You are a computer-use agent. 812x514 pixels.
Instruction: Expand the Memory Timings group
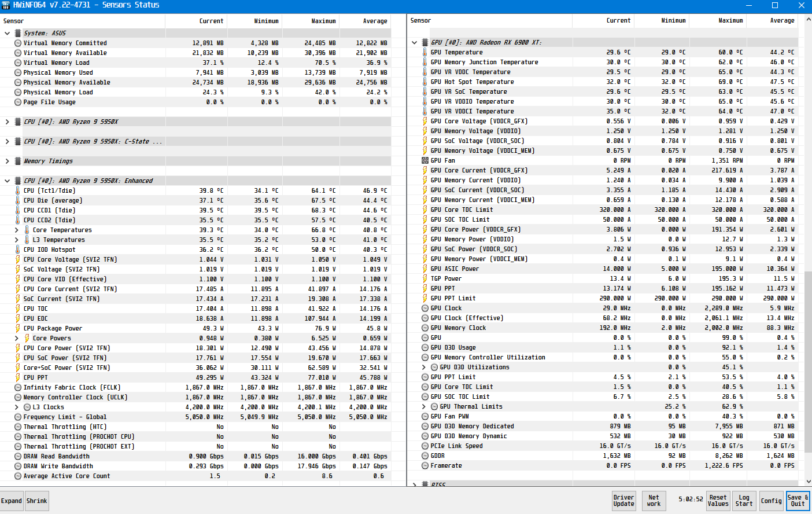click(7, 161)
